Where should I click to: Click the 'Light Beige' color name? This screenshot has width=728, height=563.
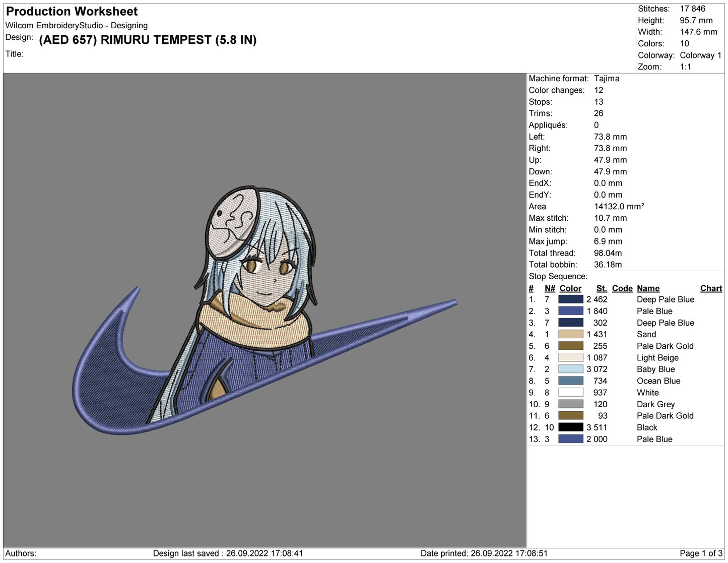[x=657, y=357]
